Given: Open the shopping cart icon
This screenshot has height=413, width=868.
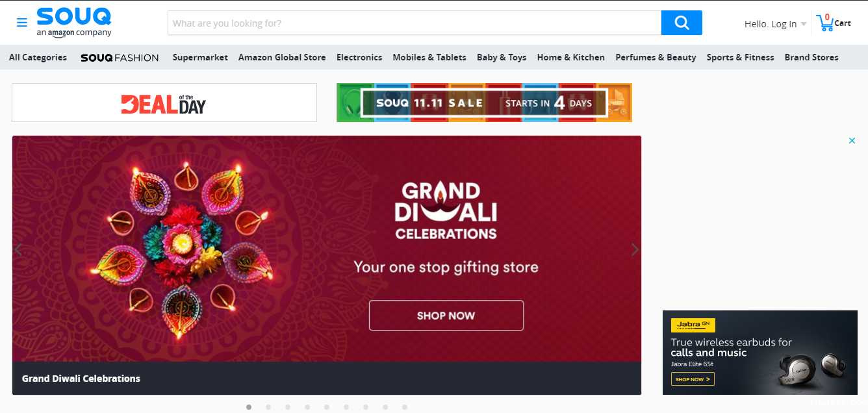Looking at the screenshot, I should pos(826,23).
